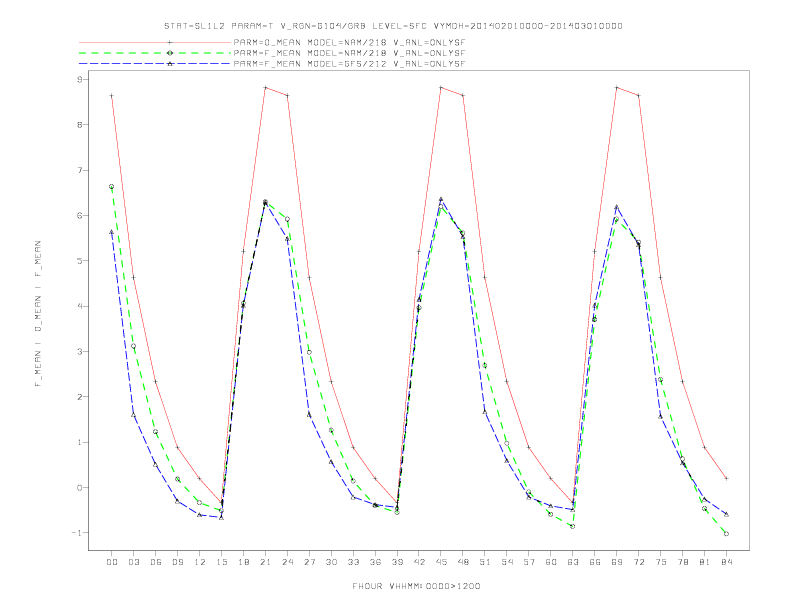Select legend entry PARM=O_MEAN MODEL=NAM/218
Viewport: 792px width, 612px height.
point(349,42)
